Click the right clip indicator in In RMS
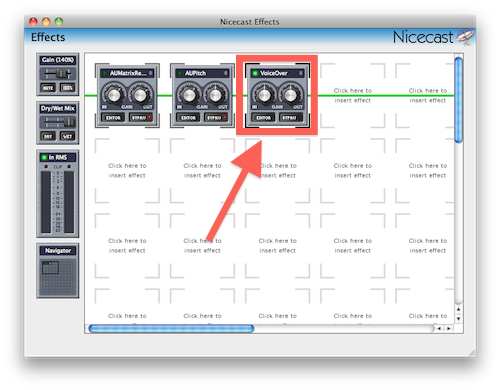Viewport: 500px width, 390px height. 69,166
